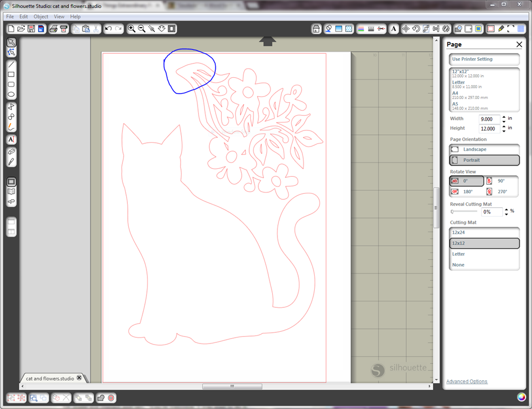Close the cat and flowers.studio tab
This screenshot has width=532, height=409.
tap(79, 378)
